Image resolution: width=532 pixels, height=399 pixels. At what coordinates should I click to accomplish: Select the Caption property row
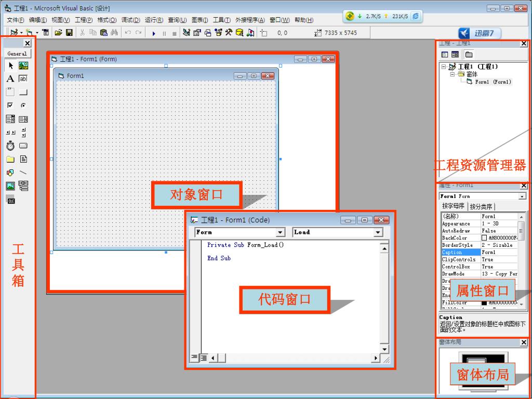(x=480, y=252)
